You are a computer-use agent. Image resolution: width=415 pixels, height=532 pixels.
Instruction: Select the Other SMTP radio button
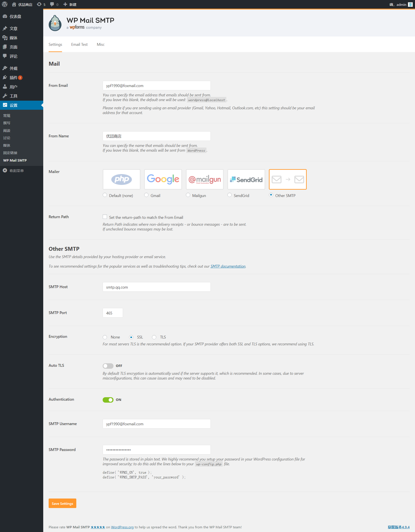point(271,195)
